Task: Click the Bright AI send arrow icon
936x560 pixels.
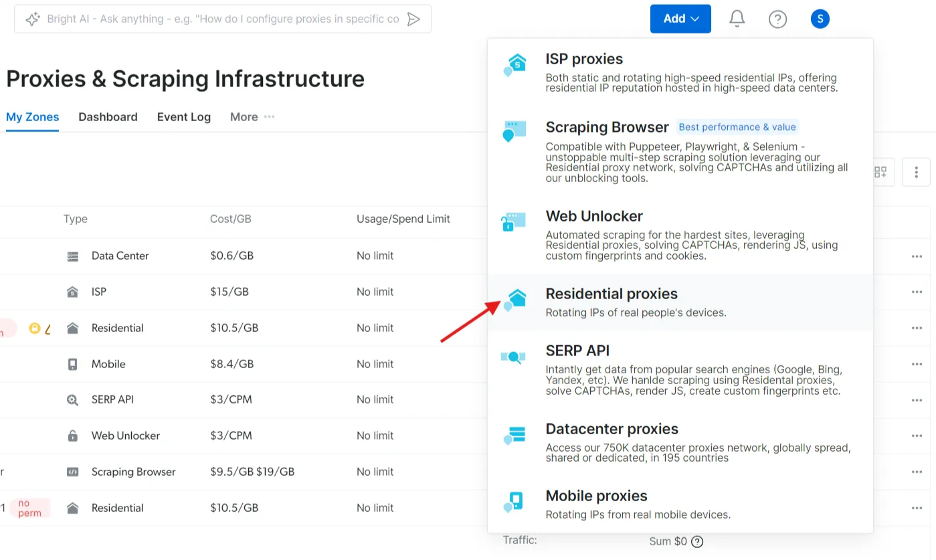Action: click(414, 19)
